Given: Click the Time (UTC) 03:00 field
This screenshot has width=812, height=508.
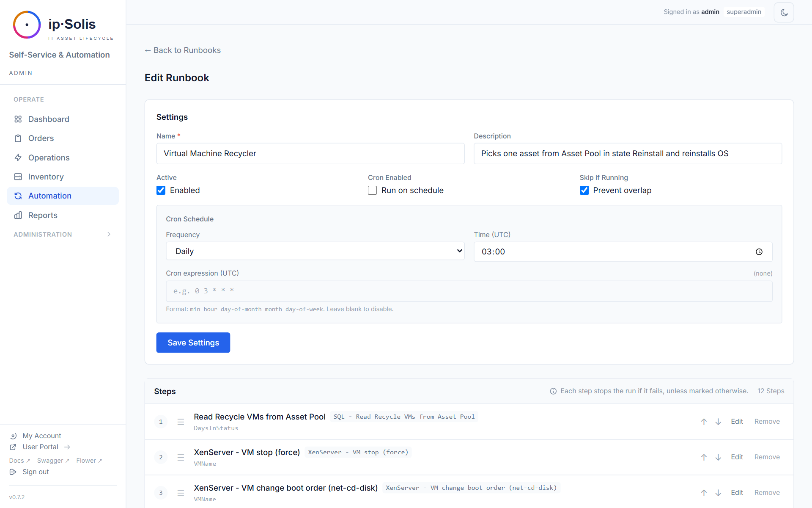Looking at the screenshot, I should [x=623, y=252].
